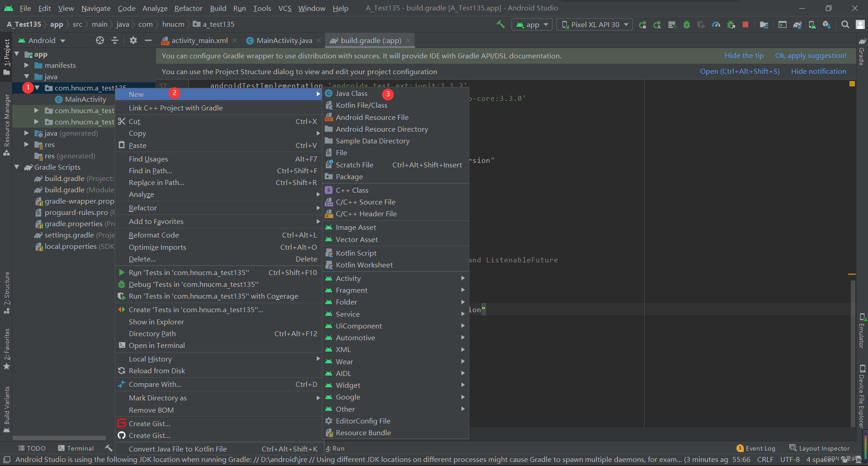Viewport: 868px width, 466px height.
Task: Click the Search Everywhere magnifier icon
Action: pyautogui.click(x=845, y=24)
